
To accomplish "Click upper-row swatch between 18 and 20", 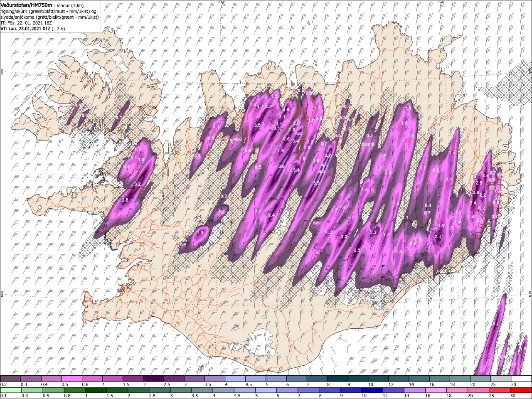I will click(x=460, y=378).
